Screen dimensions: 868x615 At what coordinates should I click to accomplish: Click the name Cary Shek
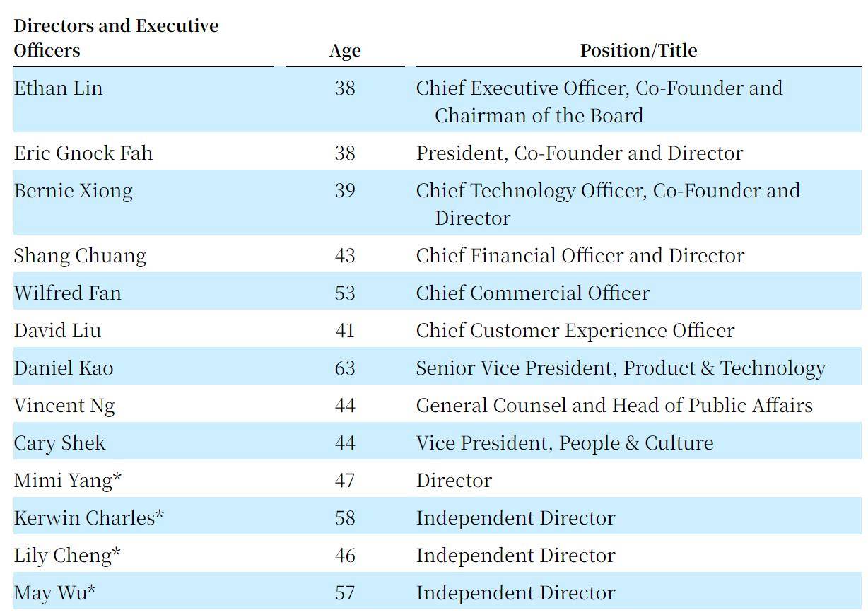[x=59, y=443]
